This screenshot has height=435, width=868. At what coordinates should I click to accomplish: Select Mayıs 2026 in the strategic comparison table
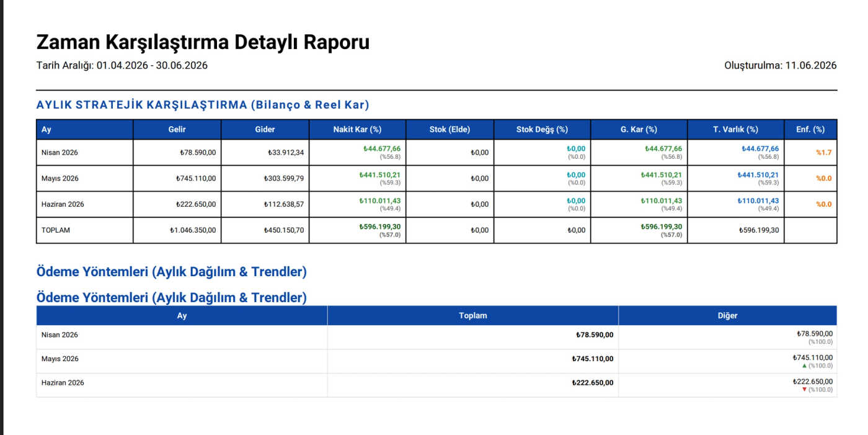60,179
